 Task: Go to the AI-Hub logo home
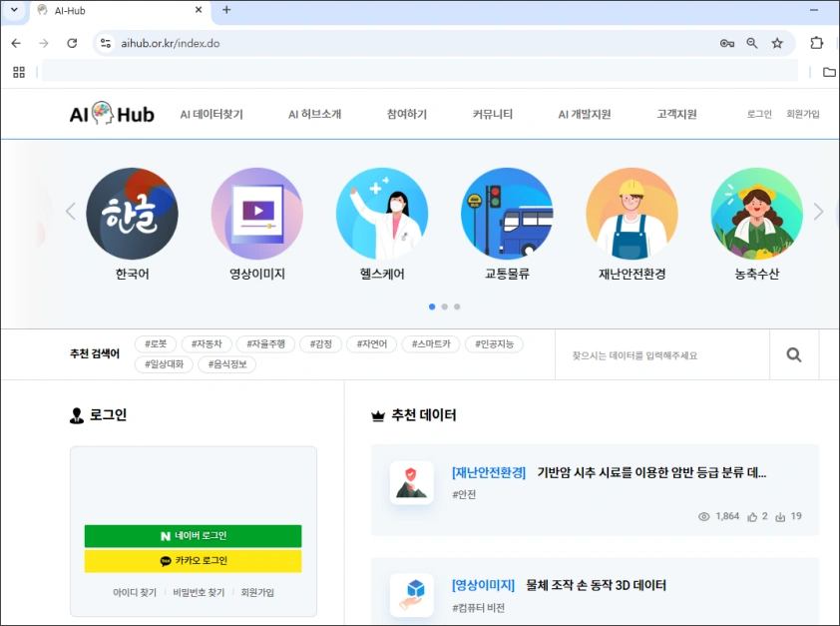pos(112,115)
